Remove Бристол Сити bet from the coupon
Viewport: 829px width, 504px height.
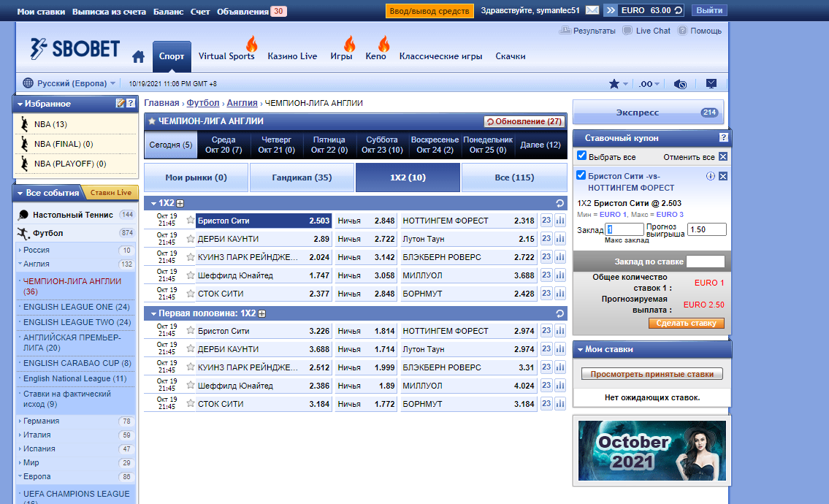pyautogui.click(x=723, y=176)
